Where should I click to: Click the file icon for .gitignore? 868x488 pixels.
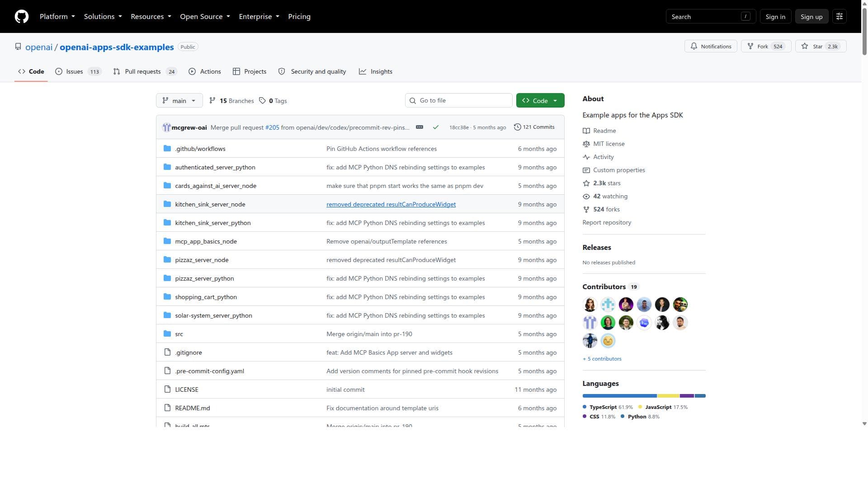[167, 352]
